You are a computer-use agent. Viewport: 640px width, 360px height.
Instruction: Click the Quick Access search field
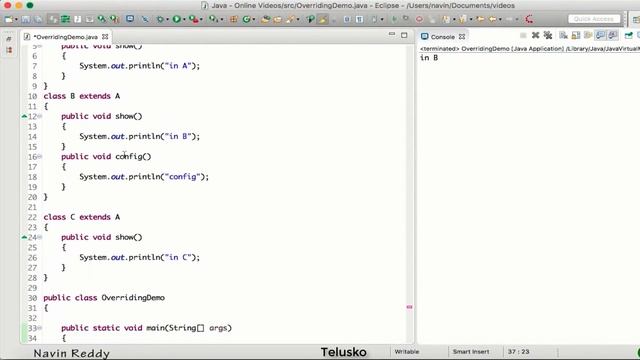click(594, 19)
